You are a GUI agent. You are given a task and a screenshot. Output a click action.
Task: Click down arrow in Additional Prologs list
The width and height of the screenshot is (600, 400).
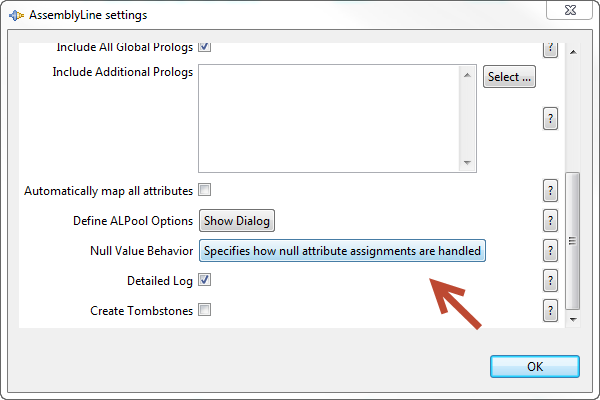pos(467,163)
